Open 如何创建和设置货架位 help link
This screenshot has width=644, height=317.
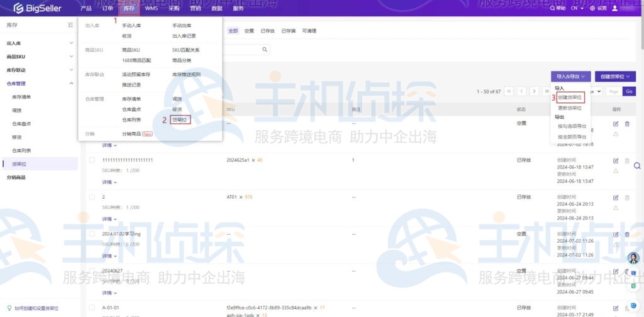click(36, 308)
